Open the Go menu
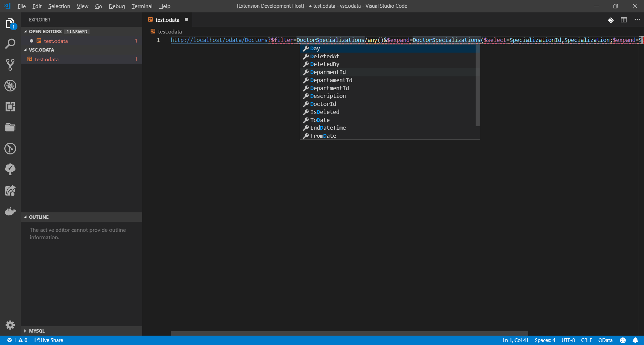Screen dimensions: 644x345 [98, 6]
